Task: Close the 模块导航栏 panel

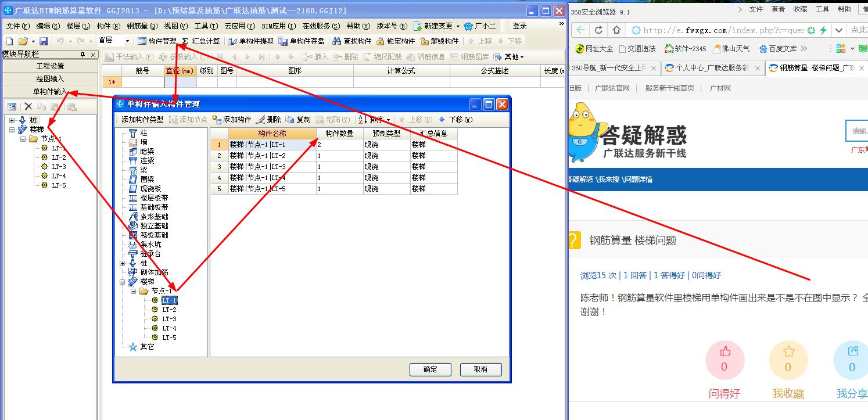Action: 93,55
